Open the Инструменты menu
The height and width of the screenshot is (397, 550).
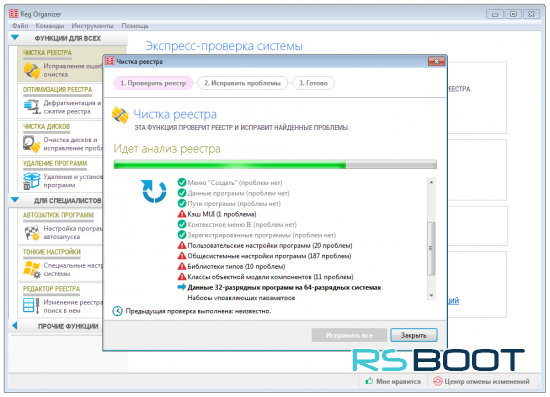93,26
